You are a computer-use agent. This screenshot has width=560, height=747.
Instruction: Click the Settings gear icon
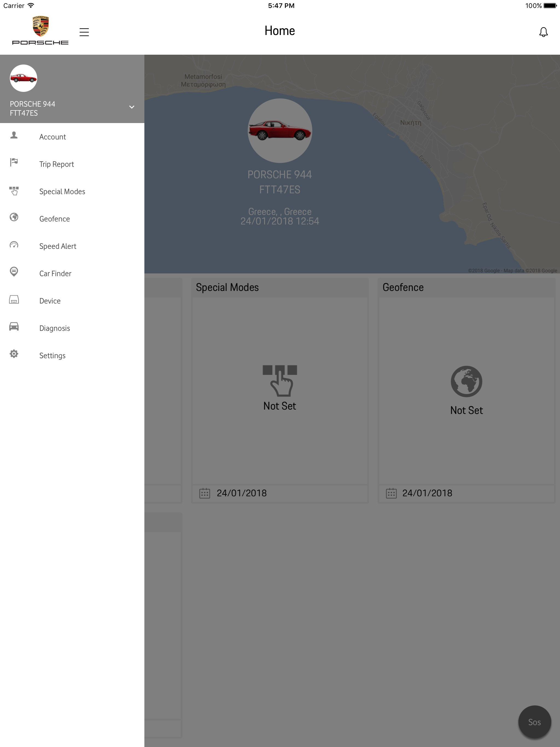point(14,354)
